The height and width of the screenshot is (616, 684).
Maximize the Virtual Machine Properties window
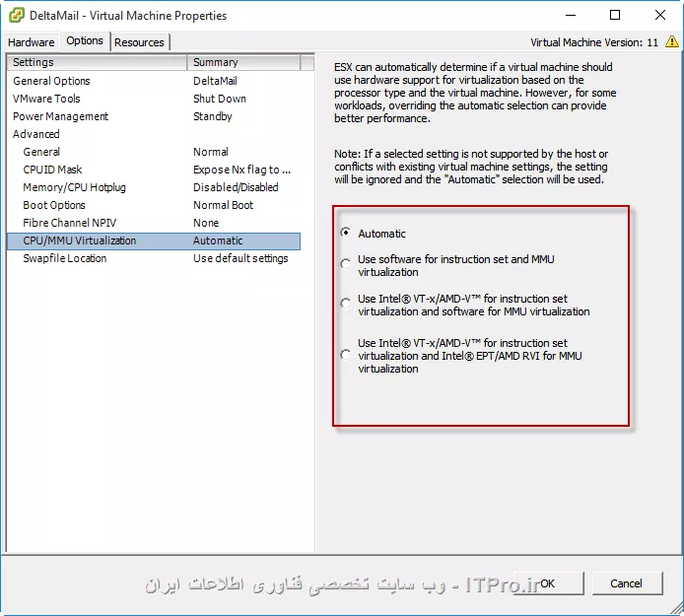tap(615, 15)
